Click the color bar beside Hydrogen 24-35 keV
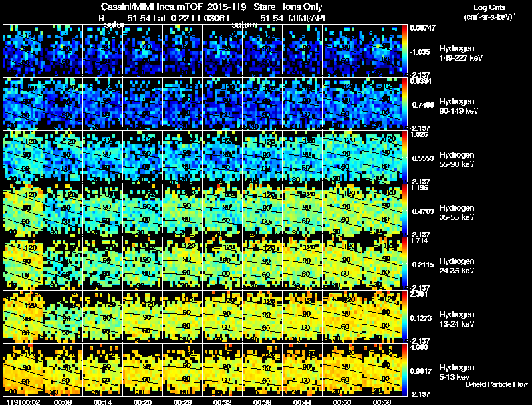This screenshot has width=532, height=405. coord(404,263)
